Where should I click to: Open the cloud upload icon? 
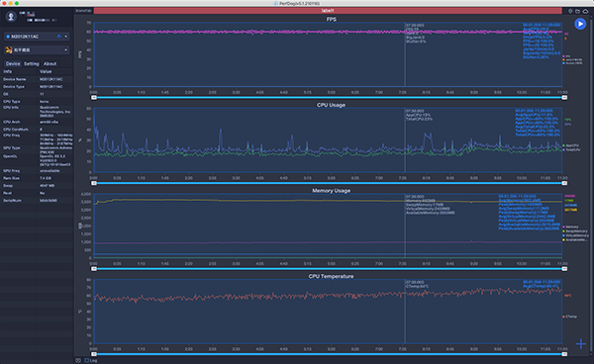tap(585, 11)
